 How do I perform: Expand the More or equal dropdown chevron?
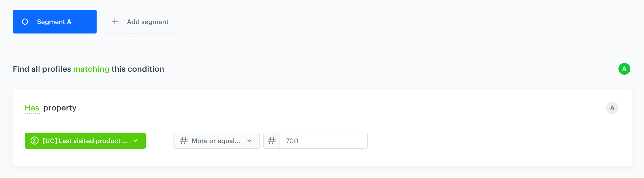coord(249,141)
